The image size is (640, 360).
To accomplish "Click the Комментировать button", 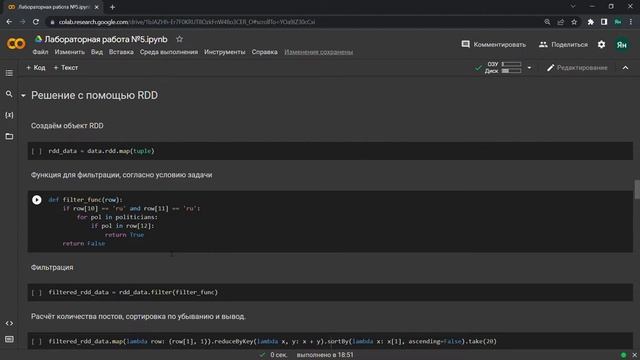I will 493,44.
